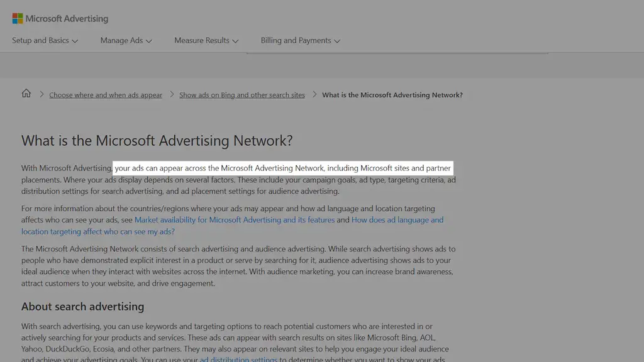This screenshot has height=362, width=644.
Task: Click current breadcrumb 'What is the Microsoft Advertising Network?'
Action: pyautogui.click(x=392, y=95)
